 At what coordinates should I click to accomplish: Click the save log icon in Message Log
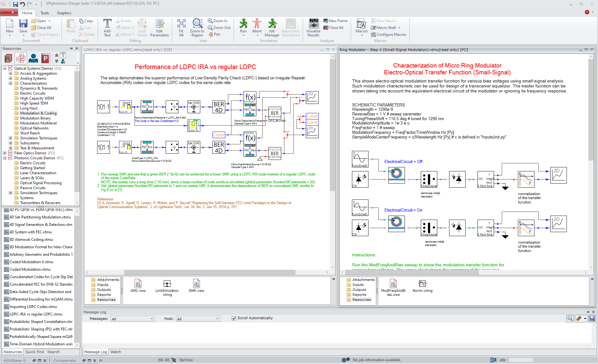(592, 319)
